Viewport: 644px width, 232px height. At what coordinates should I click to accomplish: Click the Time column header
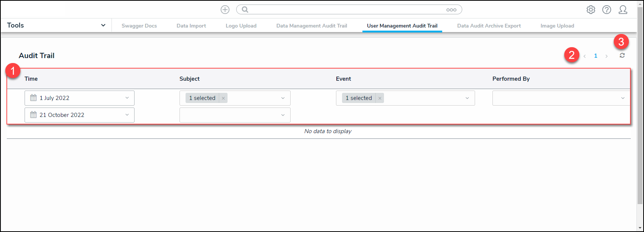pos(31,79)
